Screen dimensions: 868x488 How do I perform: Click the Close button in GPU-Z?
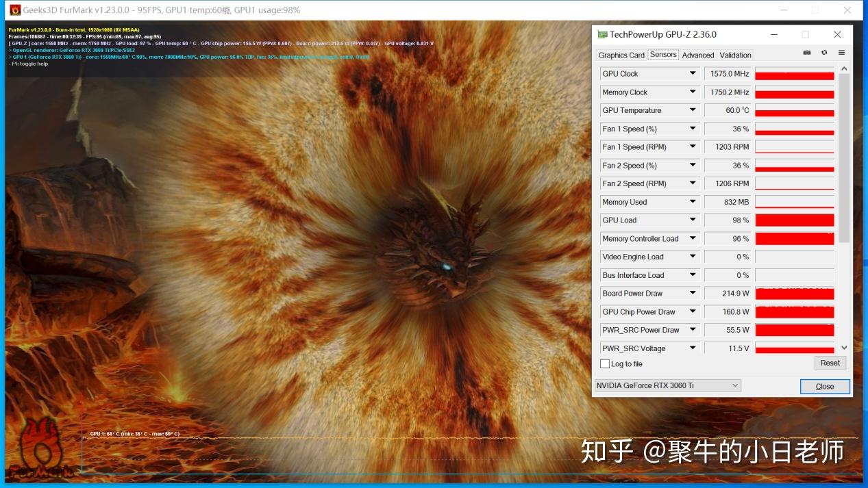point(825,386)
